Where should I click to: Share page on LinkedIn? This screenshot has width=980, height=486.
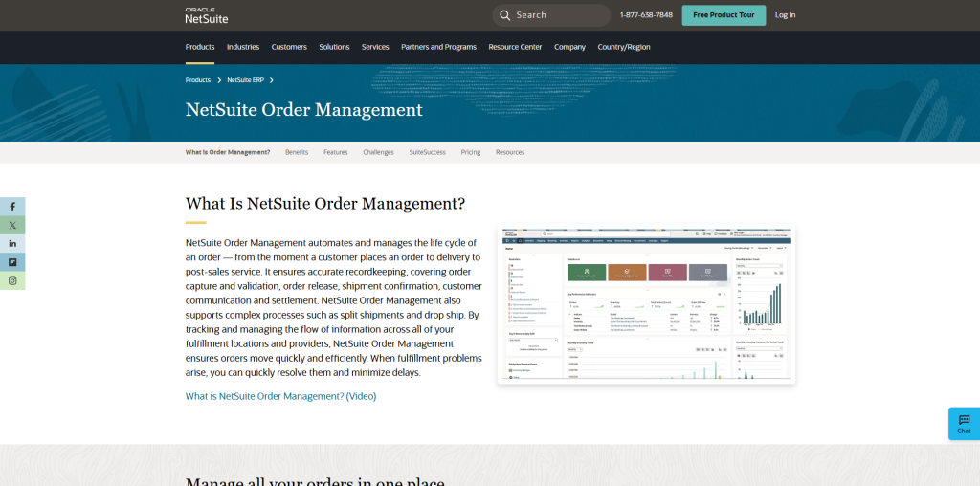click(x=12, y=244)
